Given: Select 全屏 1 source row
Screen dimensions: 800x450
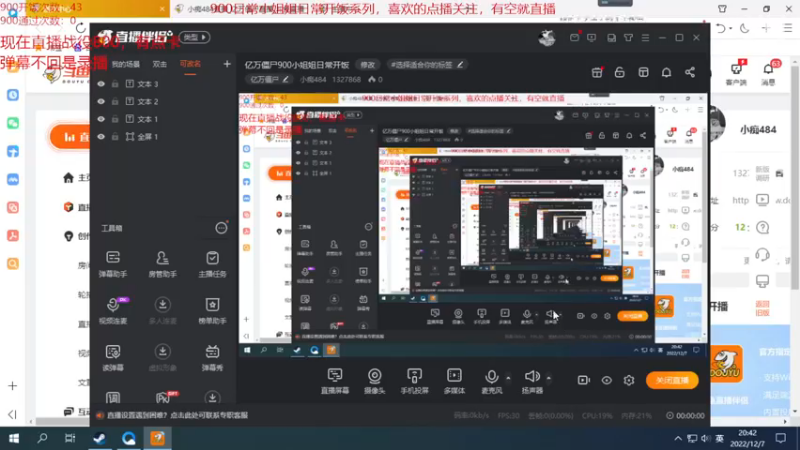Looking at the screenshot, I should (163, 137).
